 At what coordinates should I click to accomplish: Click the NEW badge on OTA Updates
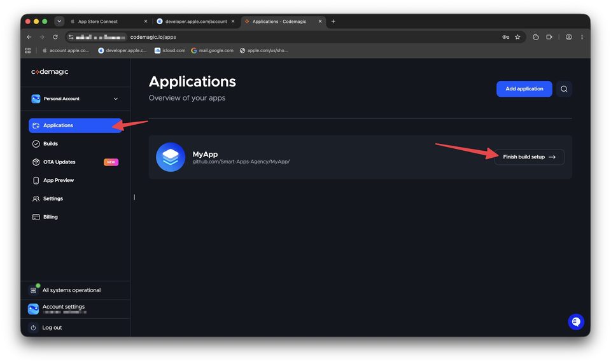point(111,162)
